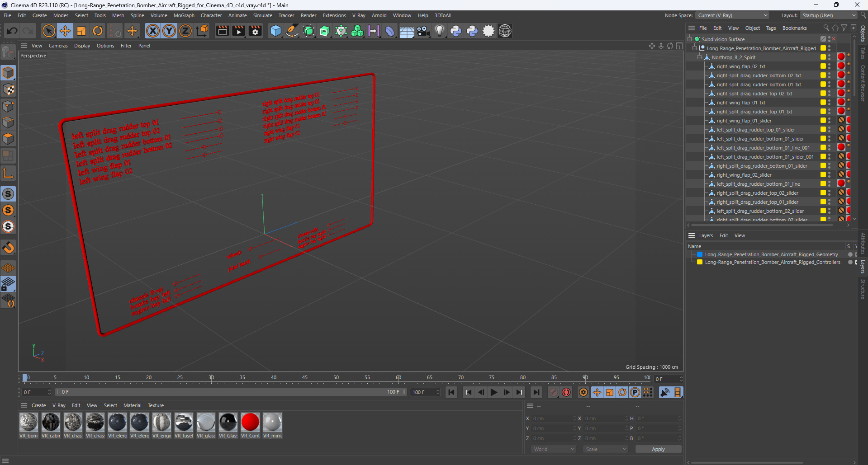Enable Make Editable mode icon

[x=8, y=53]
